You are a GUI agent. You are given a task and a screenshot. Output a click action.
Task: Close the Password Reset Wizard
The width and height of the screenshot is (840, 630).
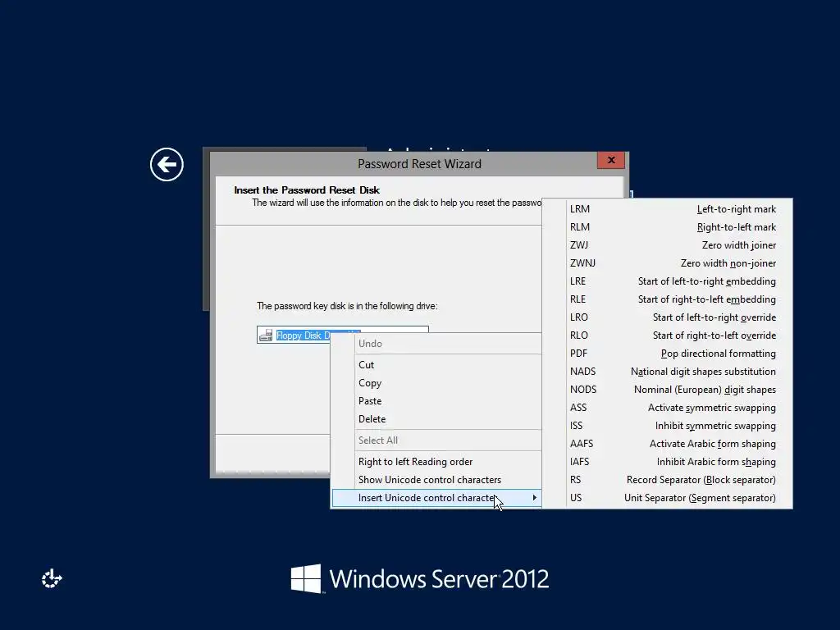[x=610, y=160]
